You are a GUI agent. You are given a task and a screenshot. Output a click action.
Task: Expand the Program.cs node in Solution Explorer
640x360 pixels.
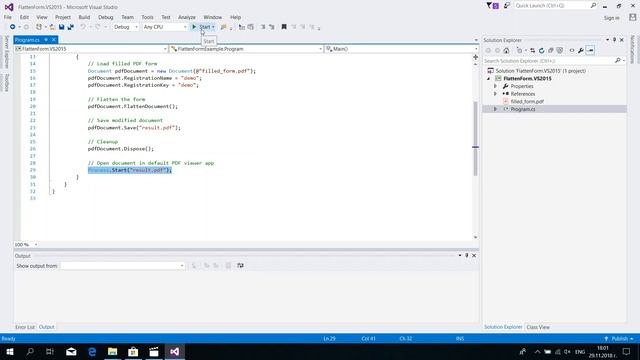coord(496,109)
